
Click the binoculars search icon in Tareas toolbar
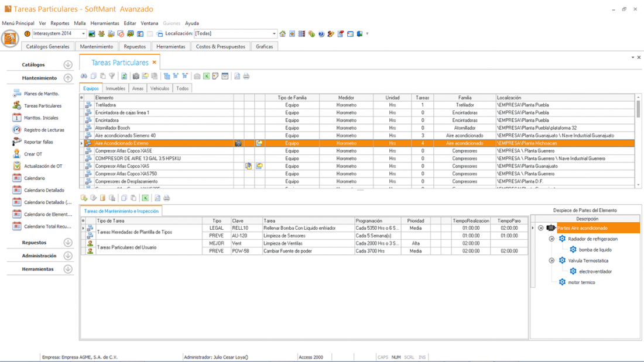point(84,76)
